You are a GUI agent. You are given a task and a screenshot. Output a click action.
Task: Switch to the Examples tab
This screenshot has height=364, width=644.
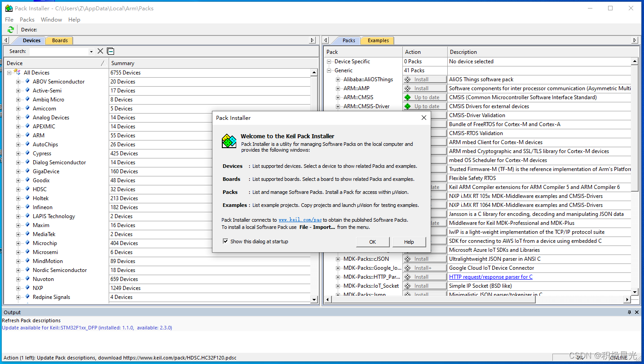pyautogui.click(x=378, y=40)
